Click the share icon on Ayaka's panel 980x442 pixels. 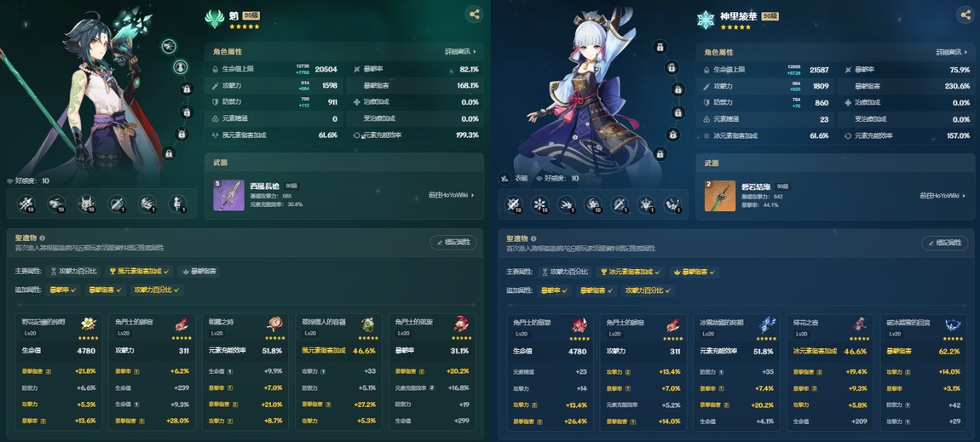(x=966, y=14)
